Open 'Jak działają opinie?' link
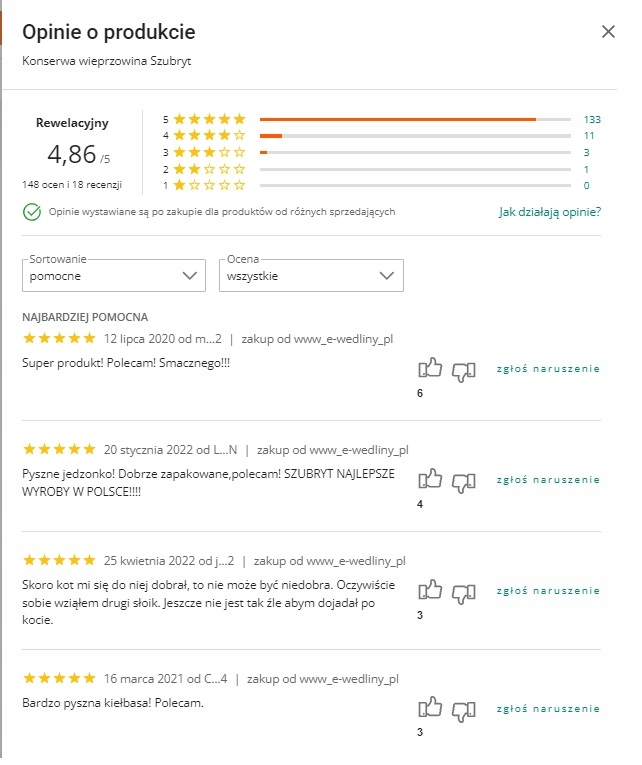The width and height of the screenshot is (642, 765). pos(549,212)
